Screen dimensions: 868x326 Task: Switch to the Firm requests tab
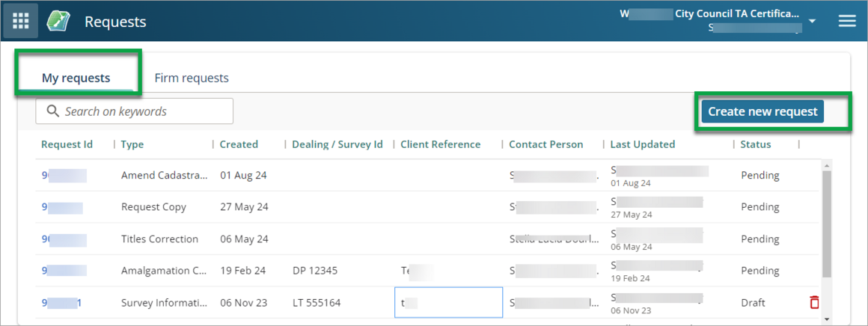pos(192,78)
